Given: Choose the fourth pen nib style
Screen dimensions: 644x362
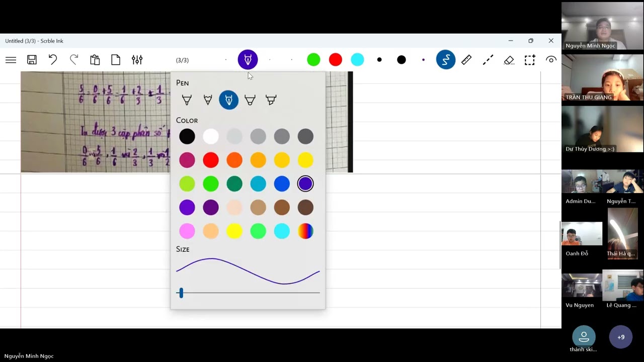Looking at the screenshot, I should [250, 100].
